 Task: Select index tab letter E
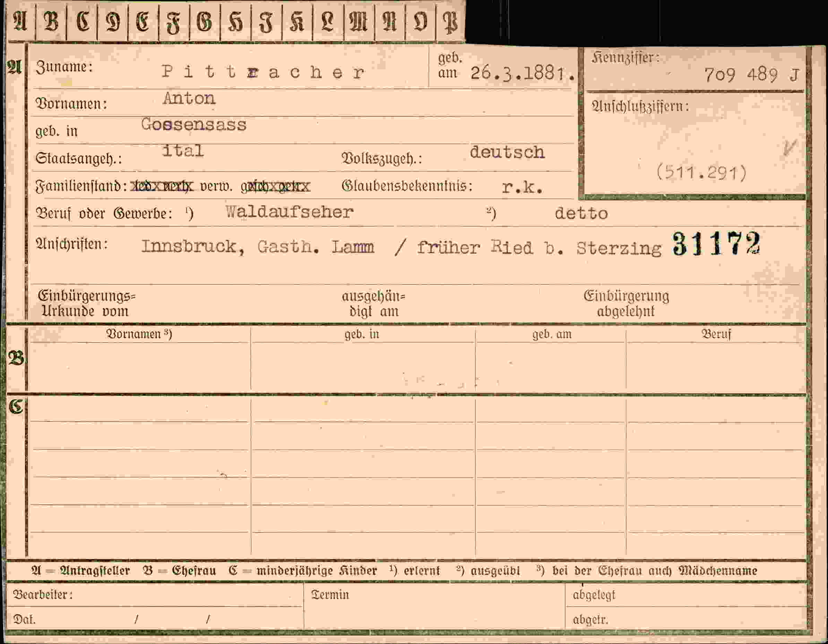tap(143, 22)
